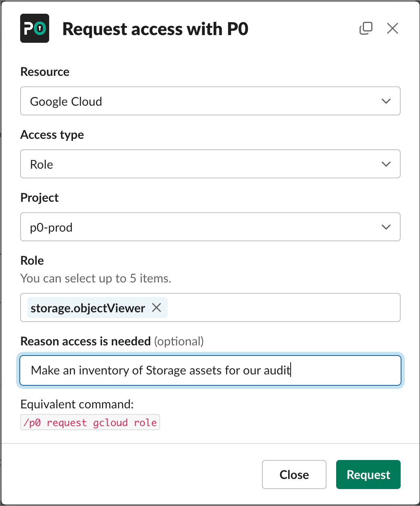Click inside the Role multi-select field
Screen dimensions: 420x506
(210, 307)
